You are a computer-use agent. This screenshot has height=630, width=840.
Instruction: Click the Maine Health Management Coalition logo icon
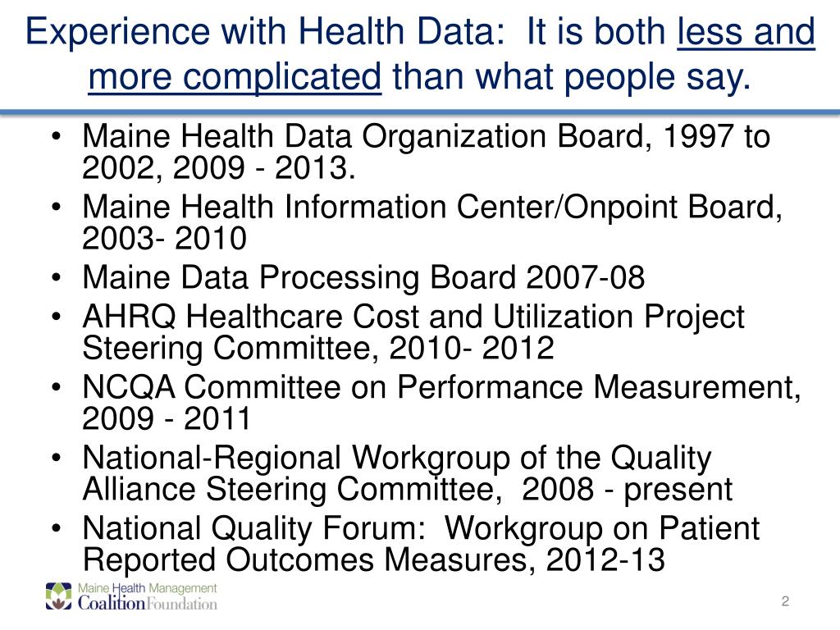tap(58, 596)
